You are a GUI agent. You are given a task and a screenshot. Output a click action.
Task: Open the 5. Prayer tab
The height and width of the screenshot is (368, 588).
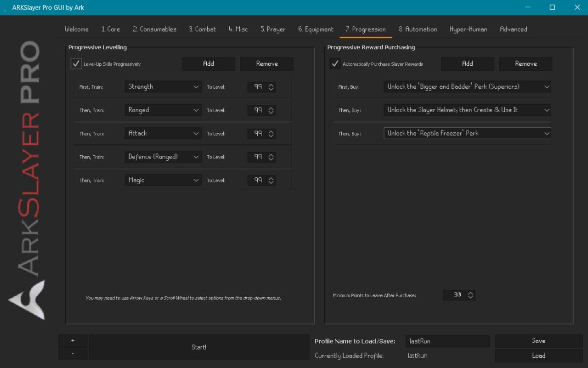pos(273,29)
